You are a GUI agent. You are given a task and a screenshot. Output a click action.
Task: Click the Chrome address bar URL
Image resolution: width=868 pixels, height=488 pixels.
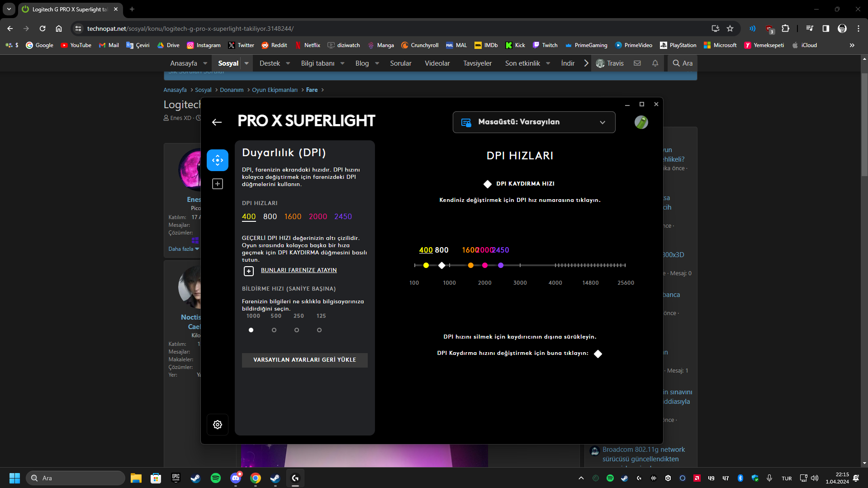pyautogui.click(x=190, y=29)
